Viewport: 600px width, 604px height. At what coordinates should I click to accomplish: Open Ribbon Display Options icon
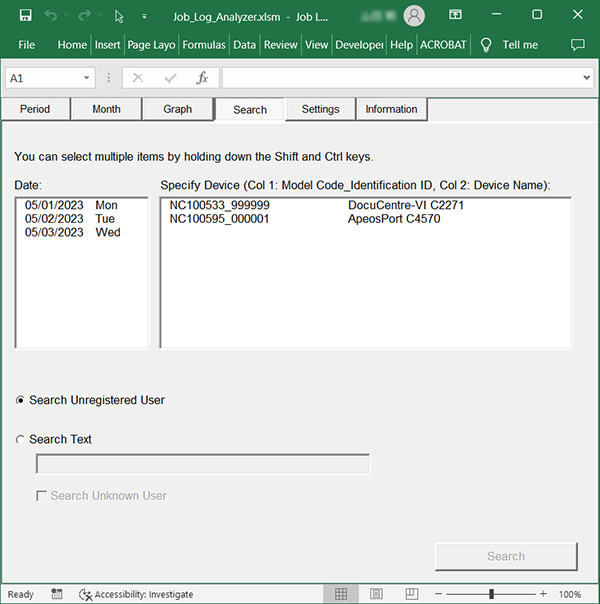[x=455, y=15]
